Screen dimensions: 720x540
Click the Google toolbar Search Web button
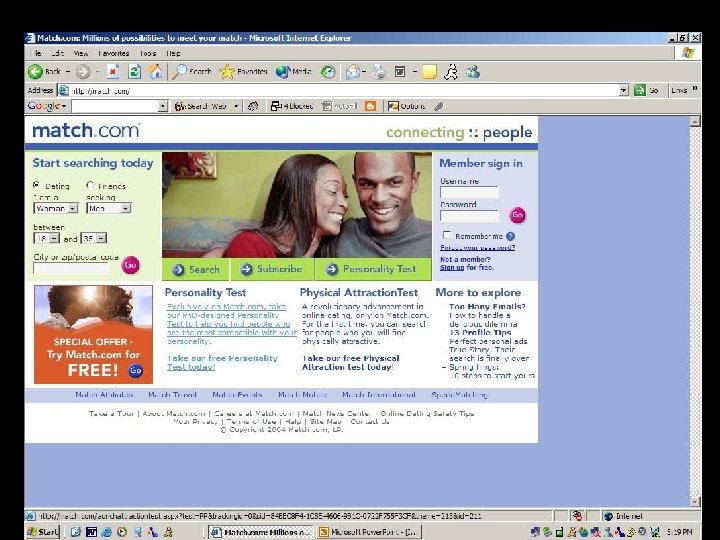click(201, 106)
